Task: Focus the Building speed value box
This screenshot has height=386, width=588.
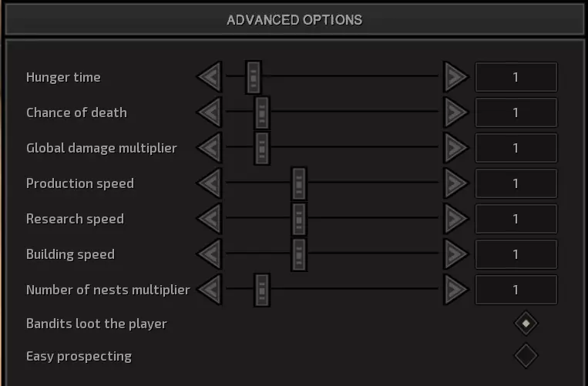Action: coord(516,254)
